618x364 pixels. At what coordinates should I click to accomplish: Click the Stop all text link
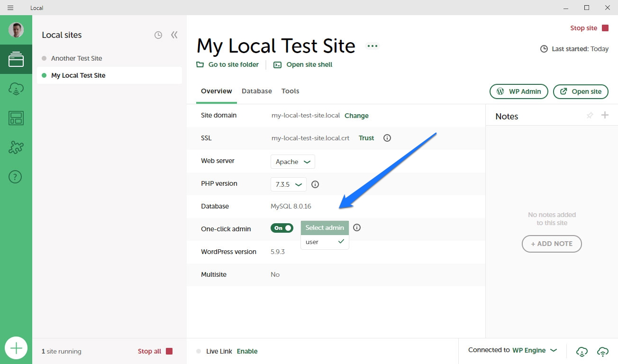tap(149, 351)
